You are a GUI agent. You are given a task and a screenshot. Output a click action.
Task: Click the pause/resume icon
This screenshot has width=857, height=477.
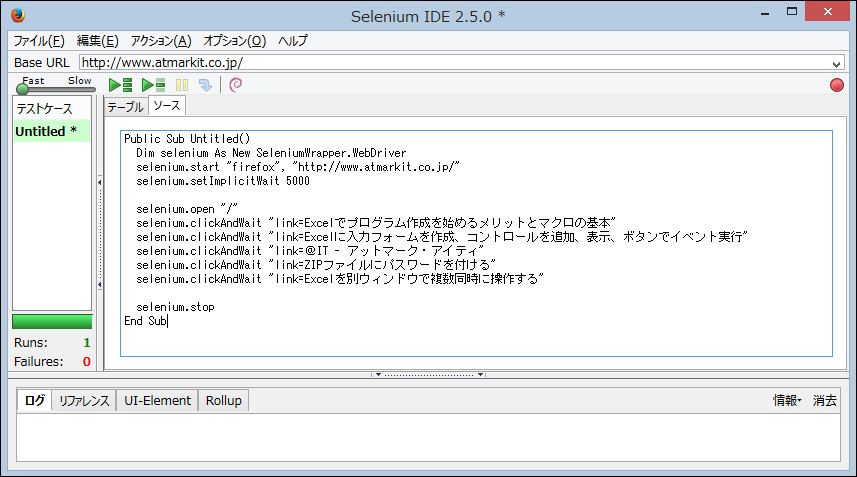click(x=182, y=86)
